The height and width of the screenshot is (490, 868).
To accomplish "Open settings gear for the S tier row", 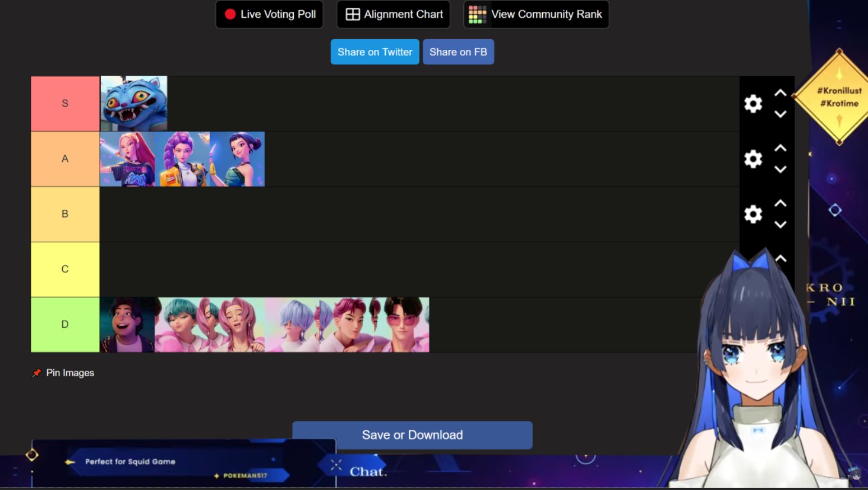I will 753,104.
